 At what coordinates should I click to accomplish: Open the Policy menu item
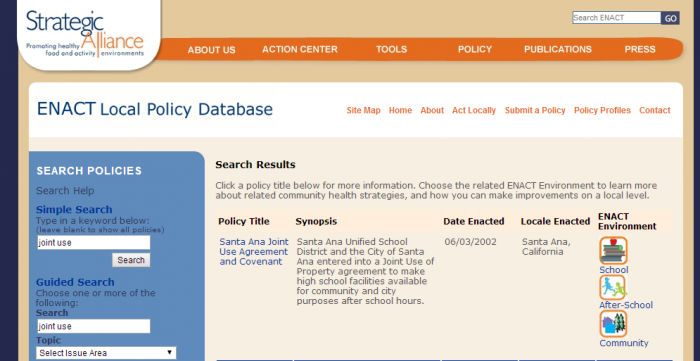coord(475,49)
